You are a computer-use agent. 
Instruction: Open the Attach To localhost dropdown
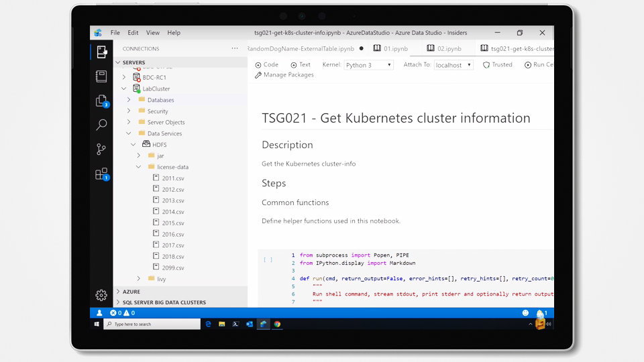click(453, 65)
